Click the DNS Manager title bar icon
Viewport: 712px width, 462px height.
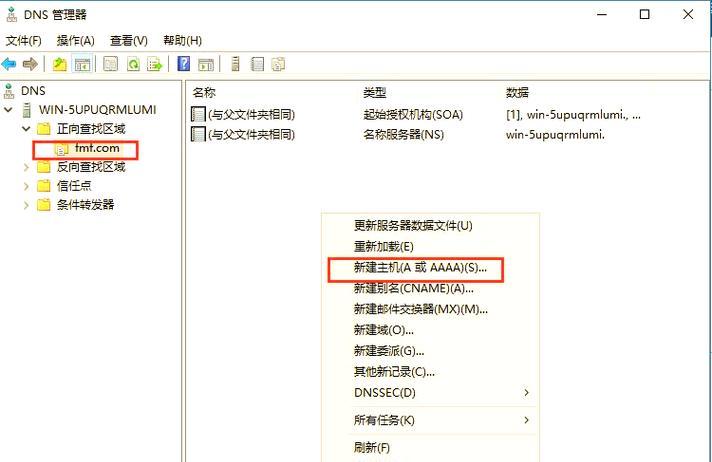point(11,14)
